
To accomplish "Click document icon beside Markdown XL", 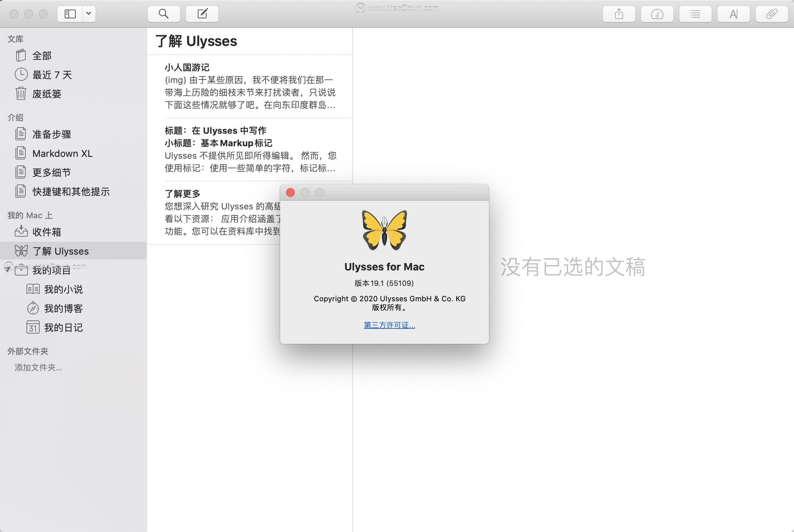I will [x=21, y=153].
